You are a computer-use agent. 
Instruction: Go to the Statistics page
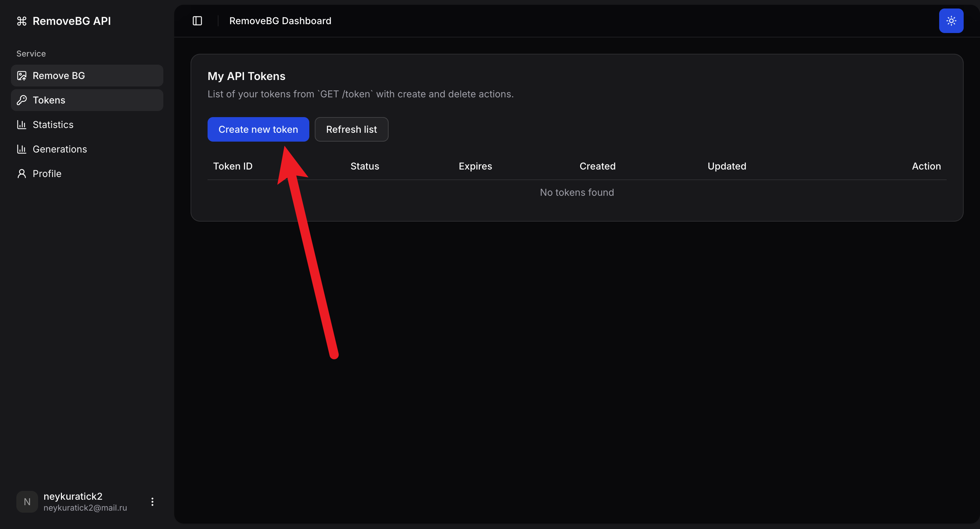[x=53, y=125]
